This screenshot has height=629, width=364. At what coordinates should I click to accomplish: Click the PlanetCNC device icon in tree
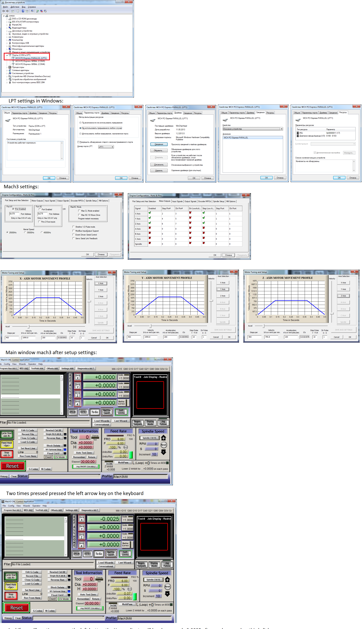tap(10, 25)
